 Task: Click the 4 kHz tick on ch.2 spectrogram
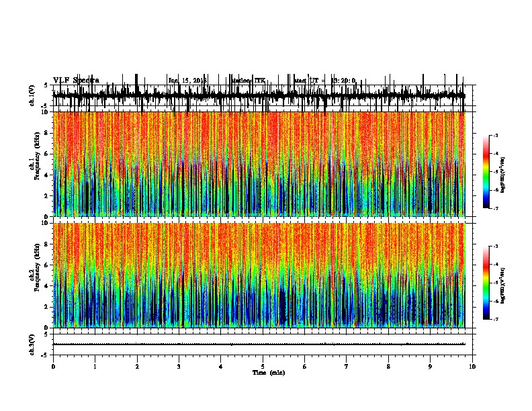tap(46, 286)
